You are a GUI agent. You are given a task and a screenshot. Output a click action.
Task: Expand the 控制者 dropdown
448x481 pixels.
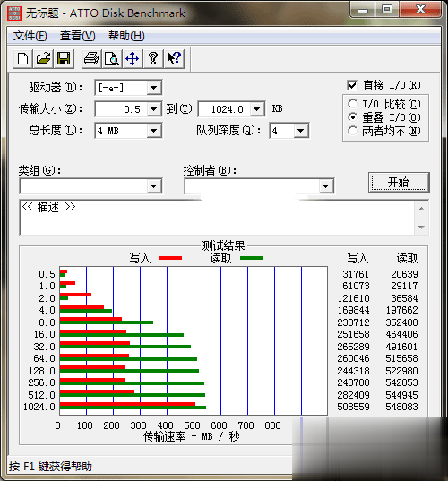[x=326, y=186]
